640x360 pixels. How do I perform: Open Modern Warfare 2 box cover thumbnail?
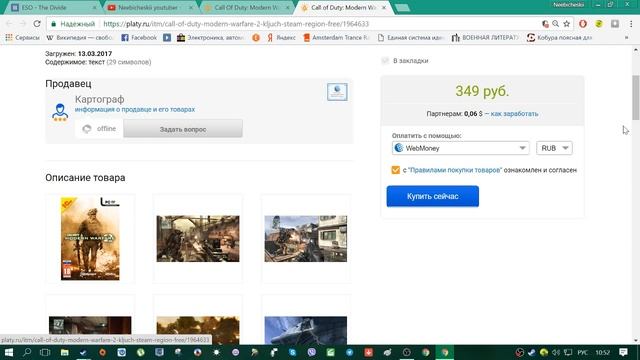click(90, 239)
